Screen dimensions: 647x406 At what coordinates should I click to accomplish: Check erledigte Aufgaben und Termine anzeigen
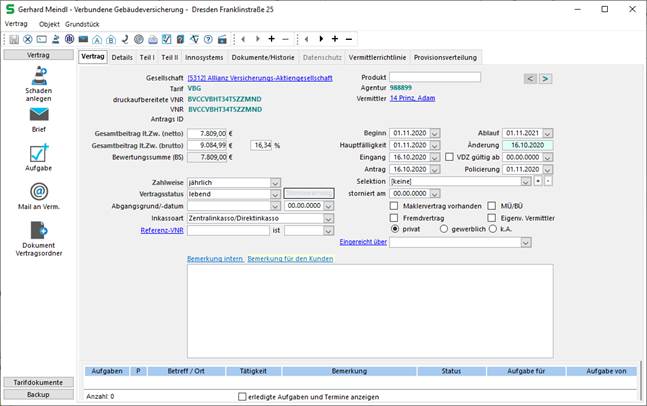point(242,396)
